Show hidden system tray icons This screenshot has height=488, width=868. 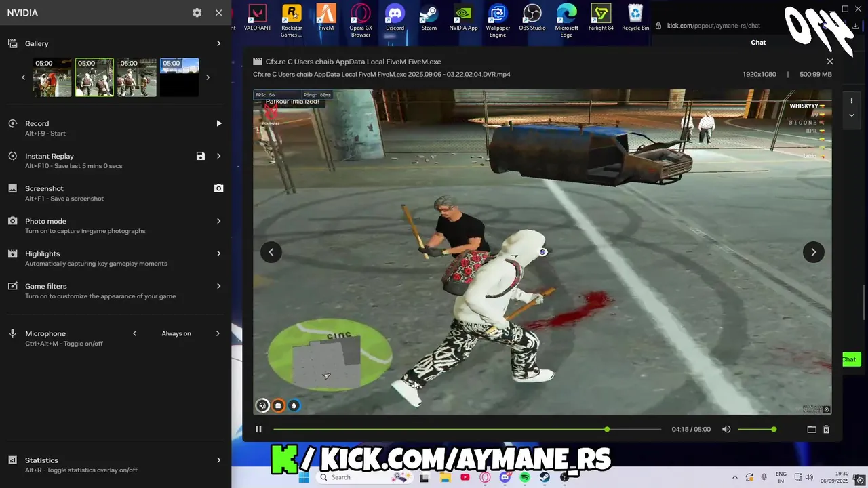[x=735, y=477]
